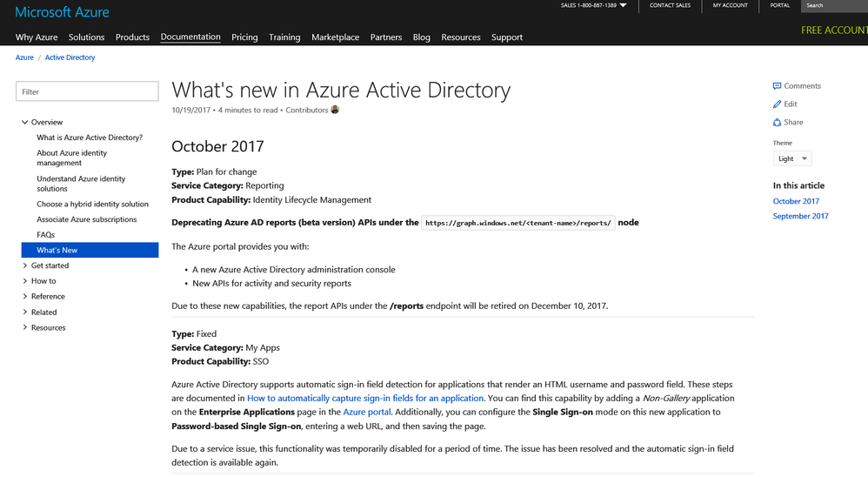Expand the Reference section

25,297
